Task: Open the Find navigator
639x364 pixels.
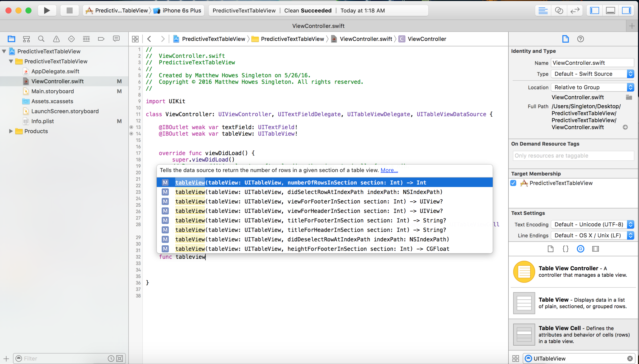Action: [x=41, y=39]
